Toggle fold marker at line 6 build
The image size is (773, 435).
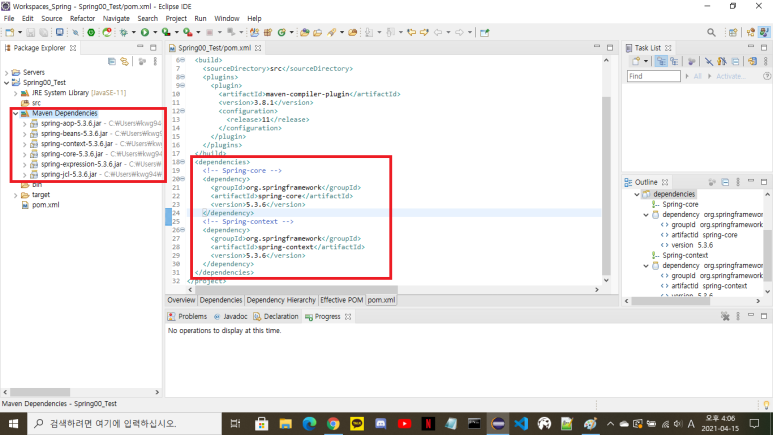click(x=182, y=60)
